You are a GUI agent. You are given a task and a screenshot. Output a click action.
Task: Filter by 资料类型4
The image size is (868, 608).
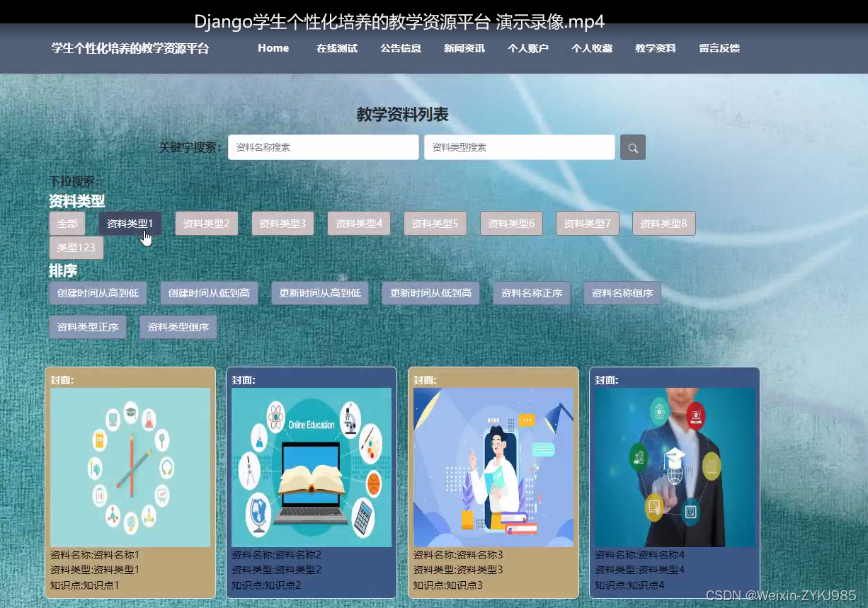coord(359,224)
